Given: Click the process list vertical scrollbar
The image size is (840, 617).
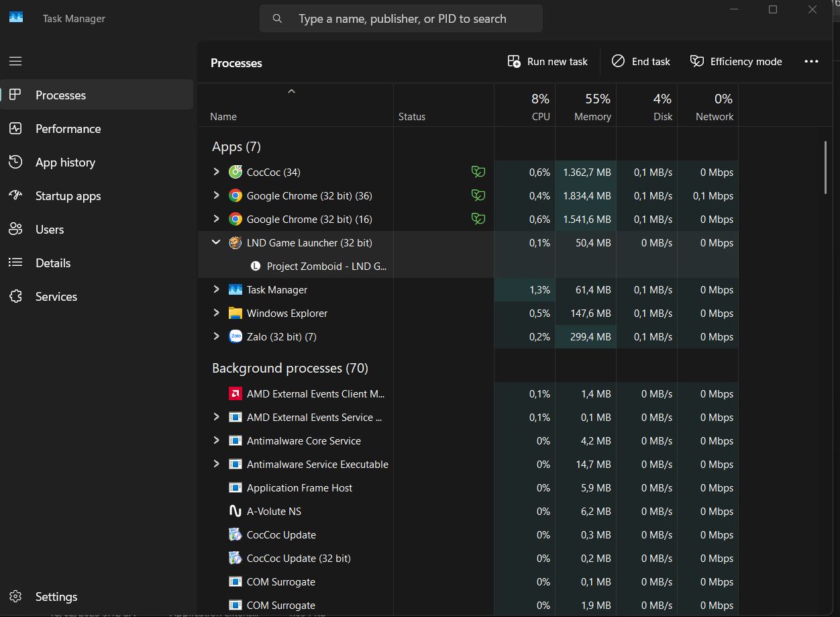Looking at the screenshot, I should (x=825, y=168).
